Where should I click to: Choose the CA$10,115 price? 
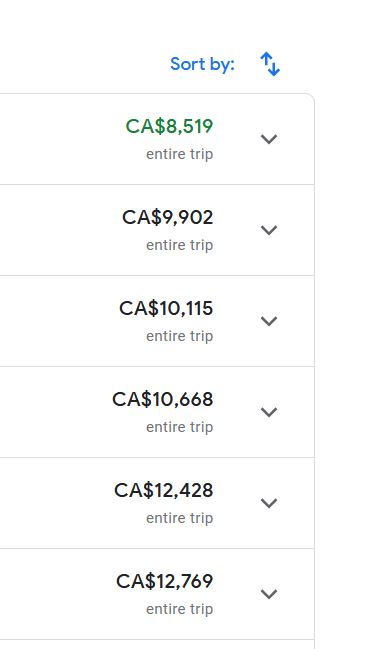pyautogui.click(x=166, y=309)
